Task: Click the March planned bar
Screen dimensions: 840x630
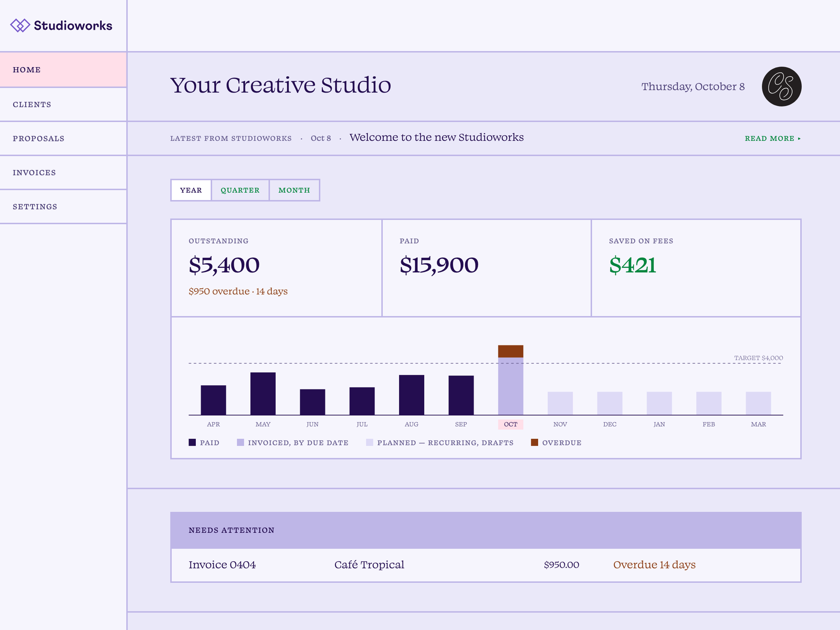Action: click(758, 403)
